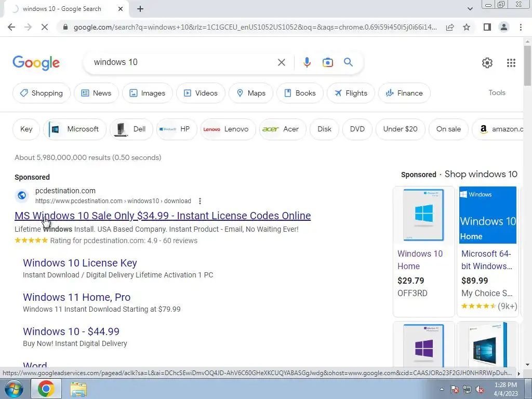
Task: Search by image with camera icon
Action: [x=328, y=62]
